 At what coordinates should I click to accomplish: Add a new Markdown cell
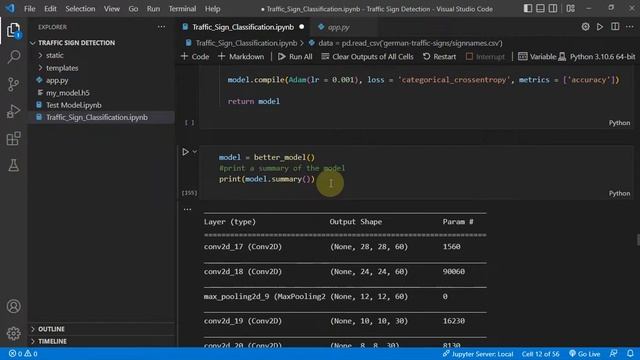(241, 57)
